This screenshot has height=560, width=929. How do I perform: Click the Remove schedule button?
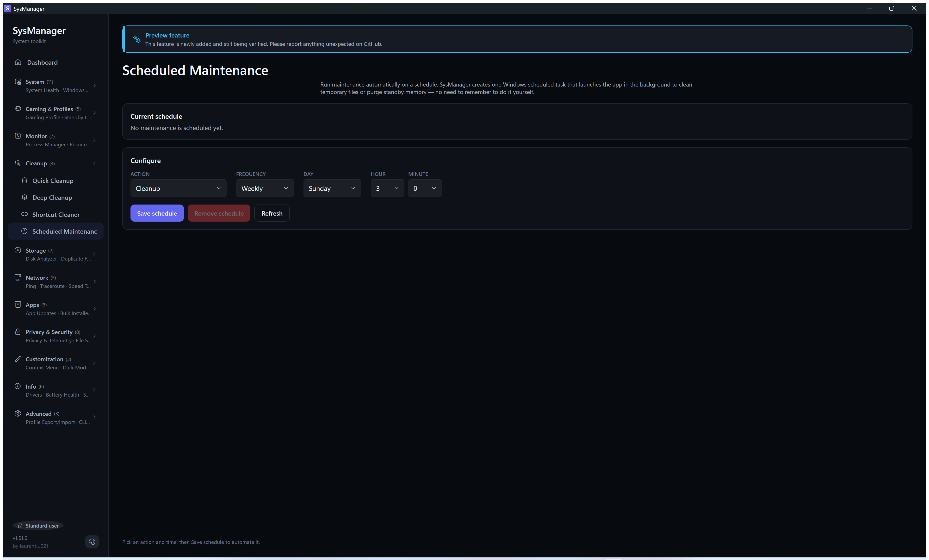(x=219, y=213)
